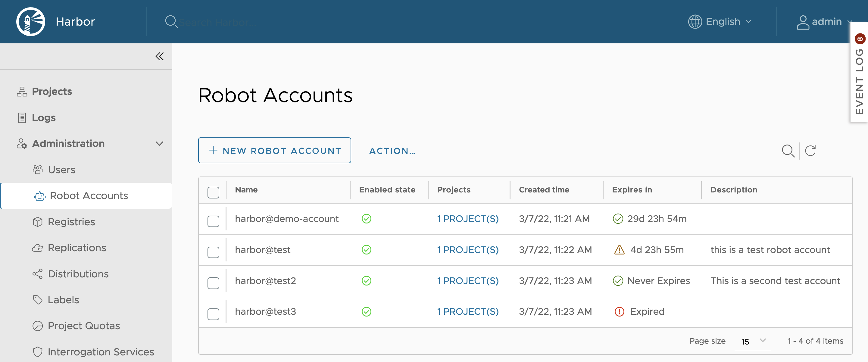Click the Robot Accounts robot icon

(x=40, y=196)
